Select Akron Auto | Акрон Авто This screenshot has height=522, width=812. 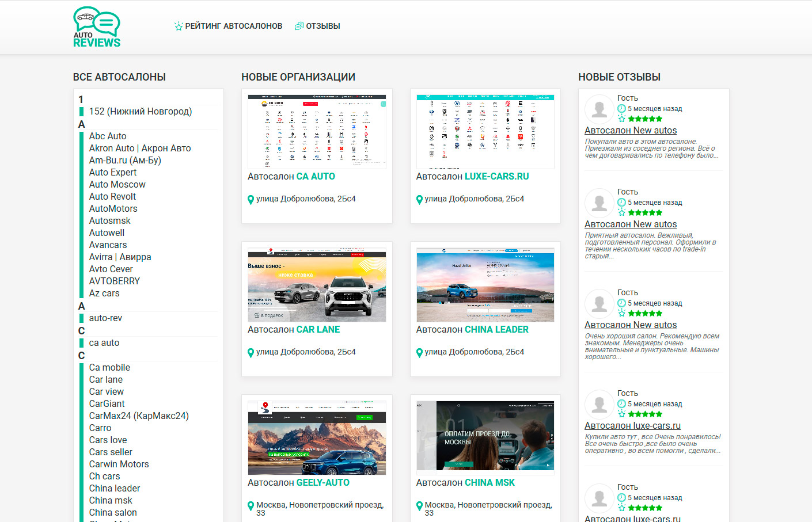coord(140,148)
